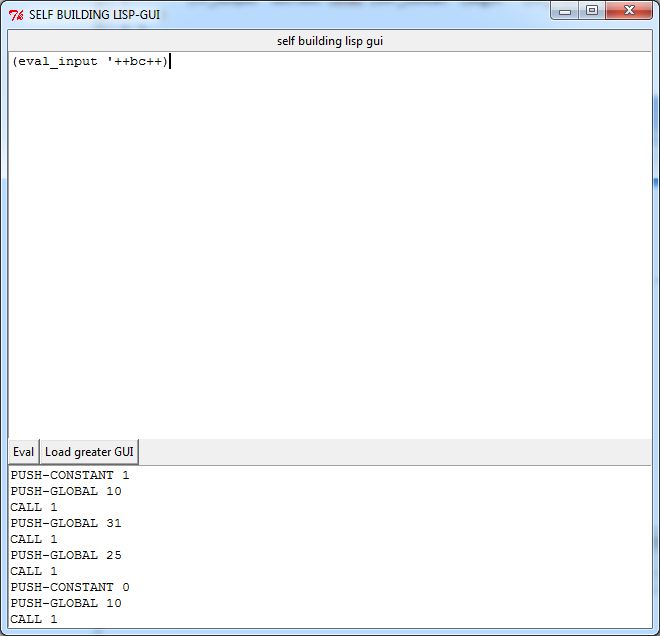Click the 'PUSH-GLOBAL 25' output line
660x636 pixels.
tap(66, 555)
